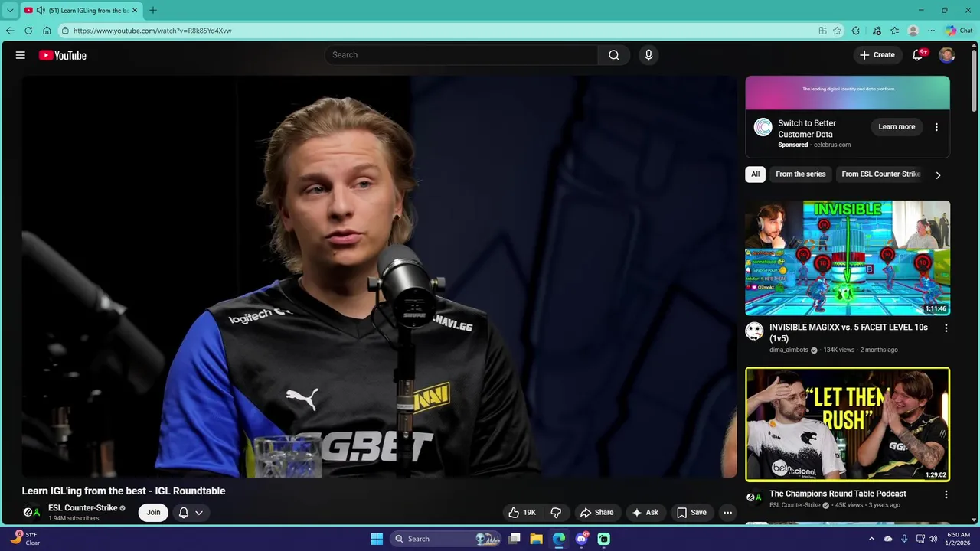980x551 pixels.
Task: Mute the tab using the speaker icon
Action: (x=40, y=10)
